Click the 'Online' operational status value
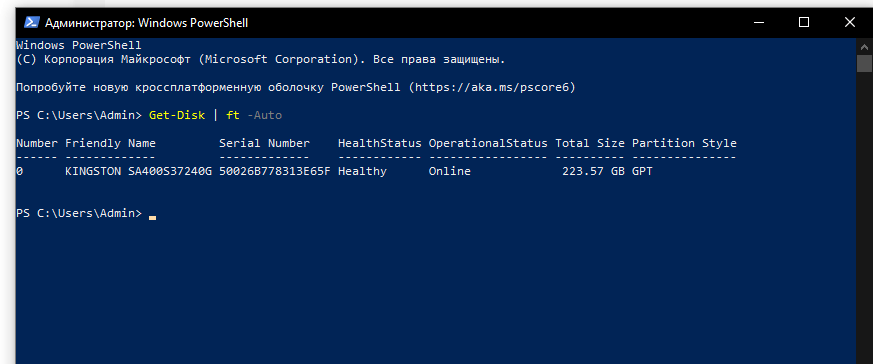 click(450, 171)
